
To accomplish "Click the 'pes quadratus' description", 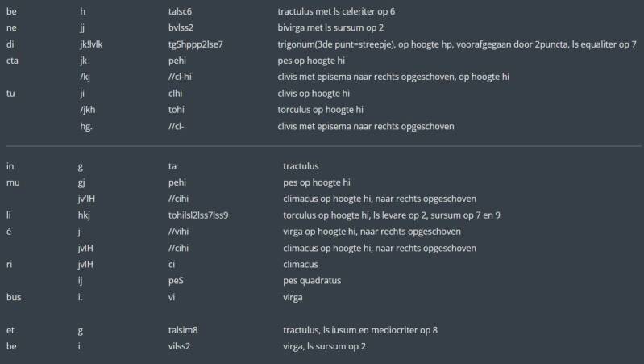I will tap(313, 280).
